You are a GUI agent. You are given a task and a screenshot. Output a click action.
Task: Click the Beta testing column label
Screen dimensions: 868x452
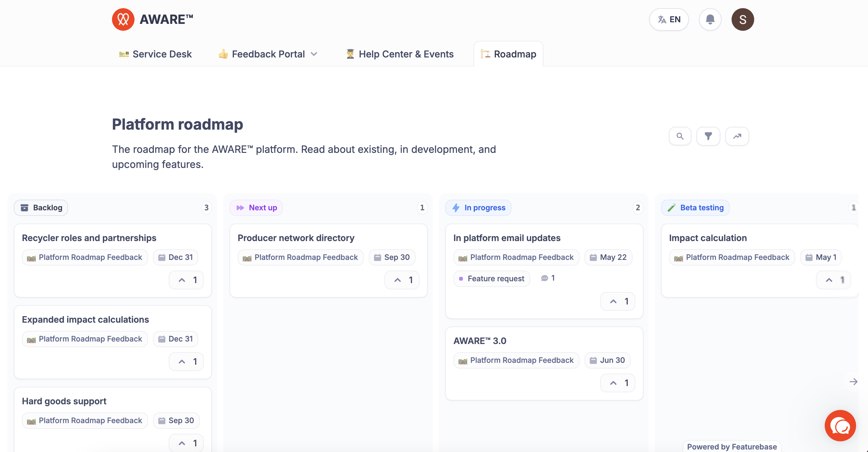[x=696, y=208]
